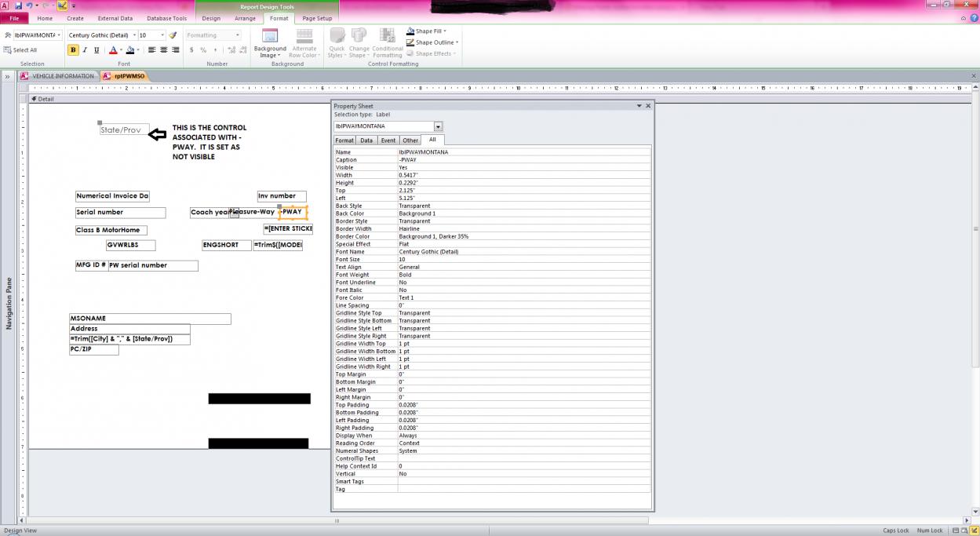Select the -PWAY label control in report

293,212
